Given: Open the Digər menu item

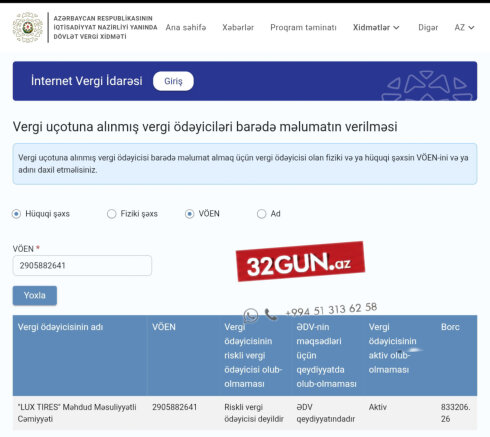Looking at the screenshot, I should [x=428, y=27].
